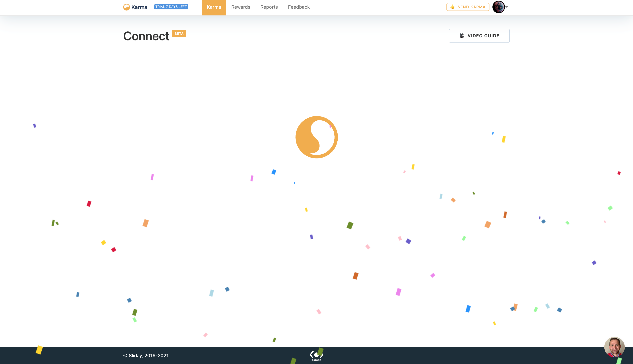Click the sqreen text label in the footer
The height and width of the screenshot is (364, 633).
coord(316,360)
